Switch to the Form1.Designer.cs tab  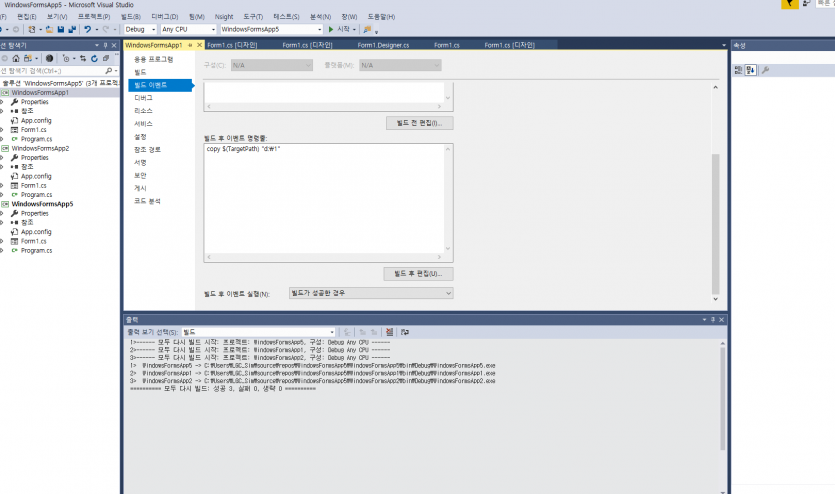[383, 45]
